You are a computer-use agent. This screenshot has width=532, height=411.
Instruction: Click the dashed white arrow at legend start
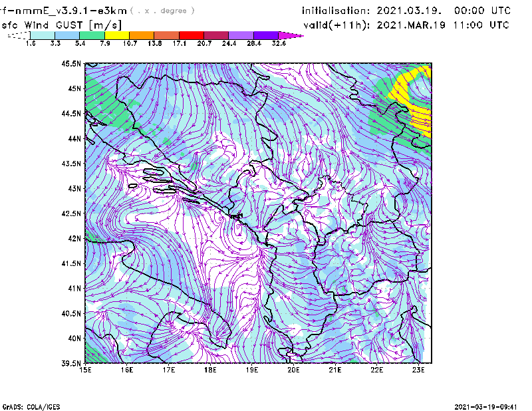pos(19,35)
